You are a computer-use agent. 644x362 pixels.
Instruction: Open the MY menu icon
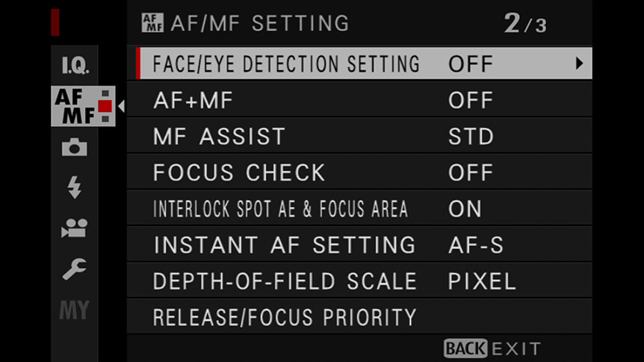[75, 310]
